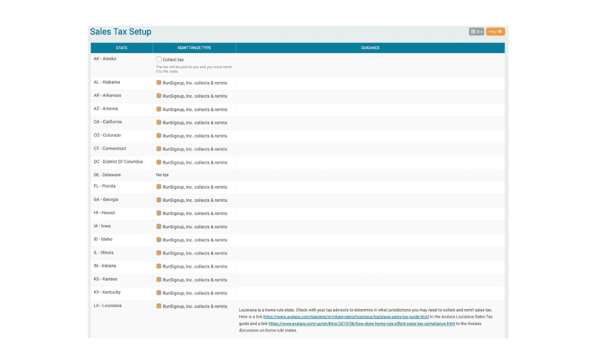Toggle RunSignup collects & remits for Alabama
Viewport: 596px width, 364px height.
coord(158,83)
